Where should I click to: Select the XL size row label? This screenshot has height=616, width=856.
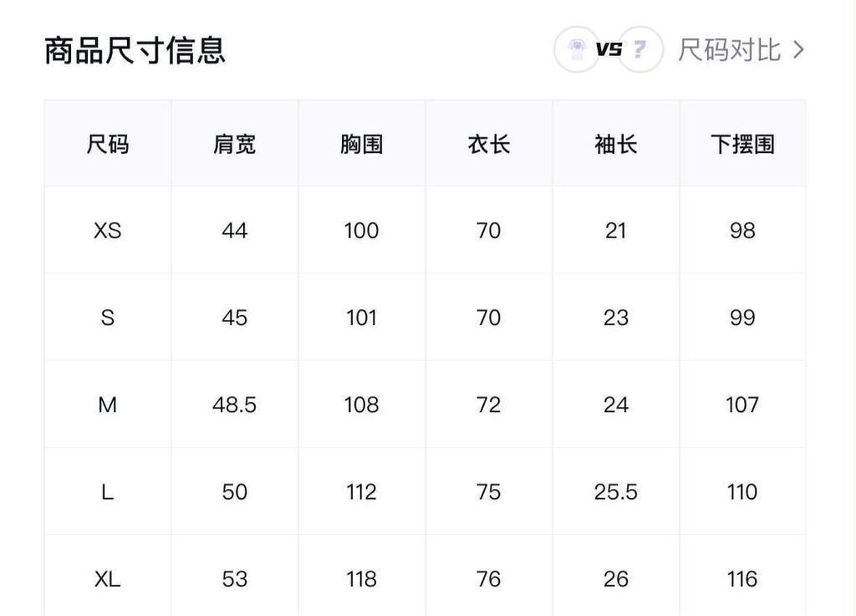(108, 578)
